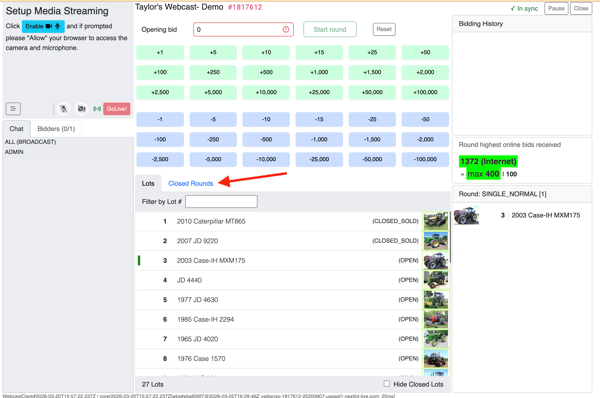The image size is (600, 398).
Task: Open the hamburger menu in the media panel
Action: [x=13, y=109]
